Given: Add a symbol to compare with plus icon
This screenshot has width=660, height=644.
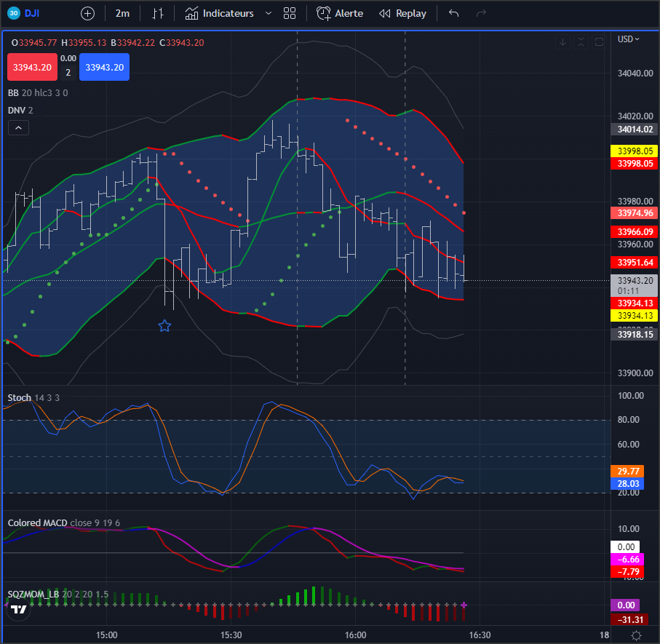Looking at the screenshot, I should (x=87, y=14).
